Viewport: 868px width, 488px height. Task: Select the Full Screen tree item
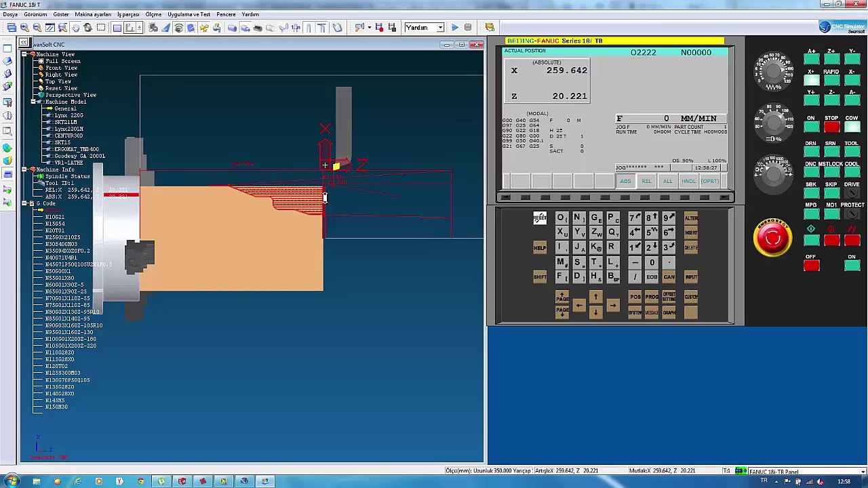63,61
